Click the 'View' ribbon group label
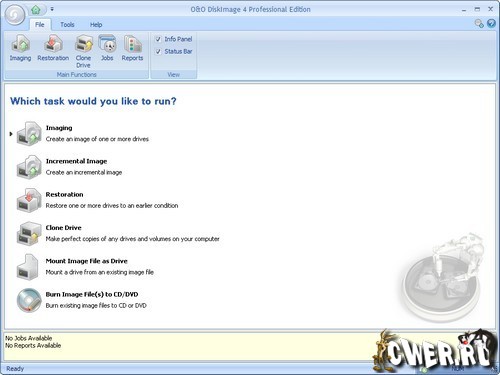This screenshot has height=375, width=500. [173, 75]
